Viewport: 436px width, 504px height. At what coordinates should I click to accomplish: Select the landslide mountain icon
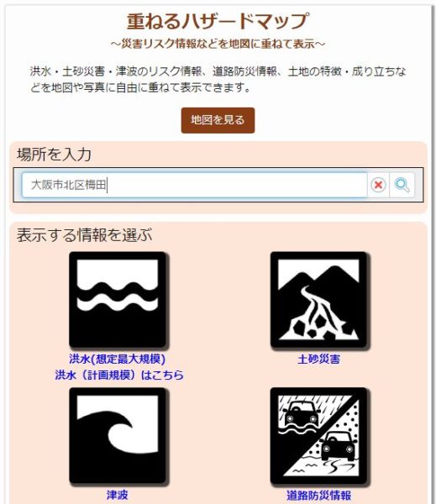point(318,300)
